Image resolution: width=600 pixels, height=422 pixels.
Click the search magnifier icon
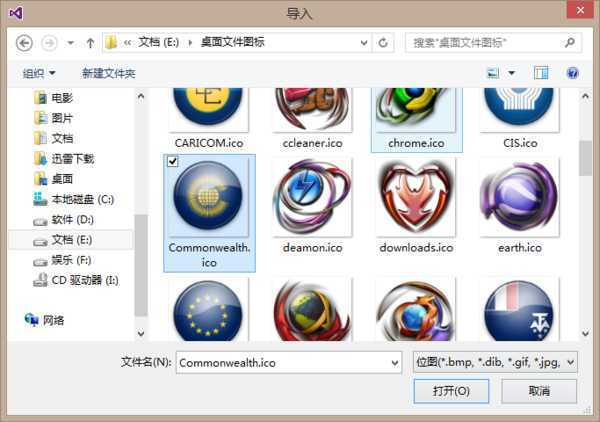point(570,42)
